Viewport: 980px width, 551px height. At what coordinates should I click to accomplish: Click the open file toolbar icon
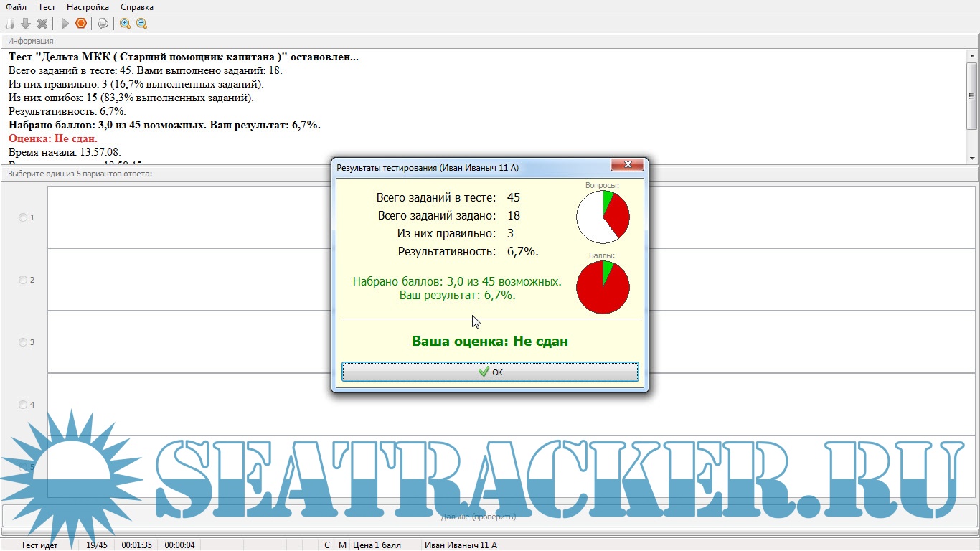(10, 24)
